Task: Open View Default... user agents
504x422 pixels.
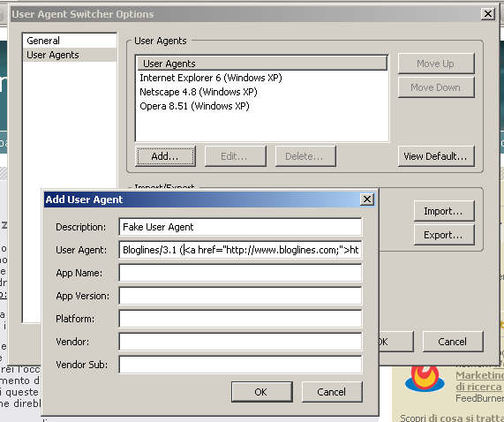Action: (x=436, y=156)
